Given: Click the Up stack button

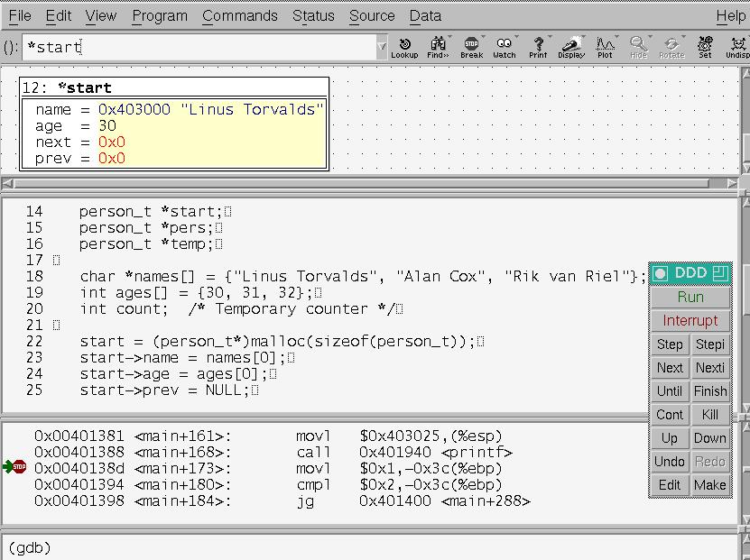Looking at the screenshot, I should 670,437.
